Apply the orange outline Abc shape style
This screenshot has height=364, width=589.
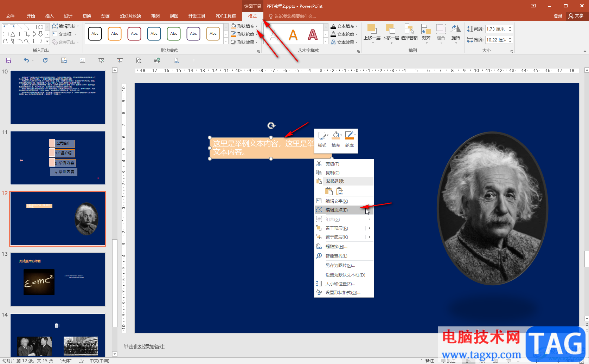click(115, 34)
